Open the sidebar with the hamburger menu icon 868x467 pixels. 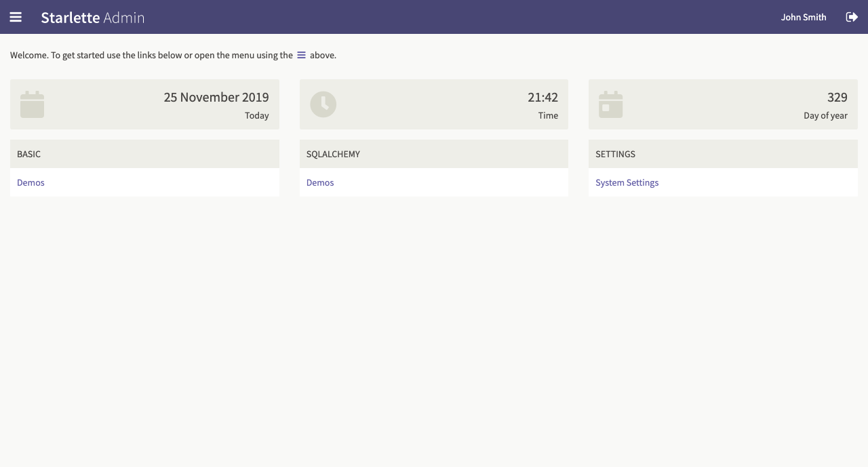coord(15,17)
